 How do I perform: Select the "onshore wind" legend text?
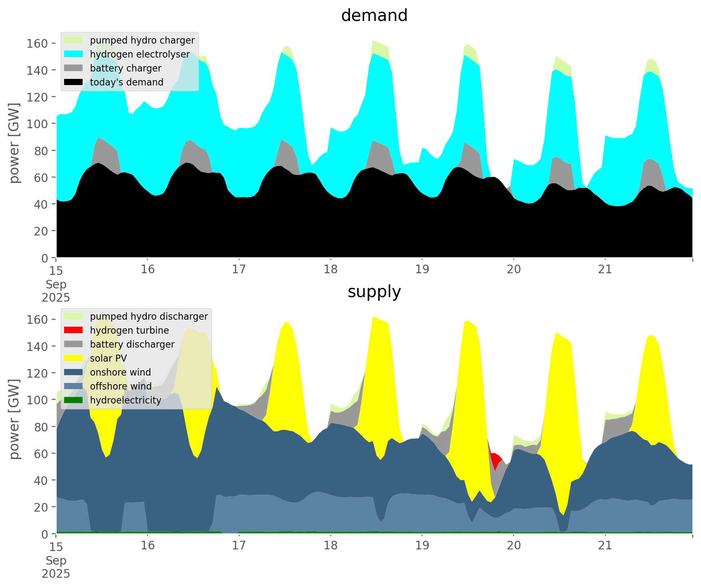(x=120, y=372)
